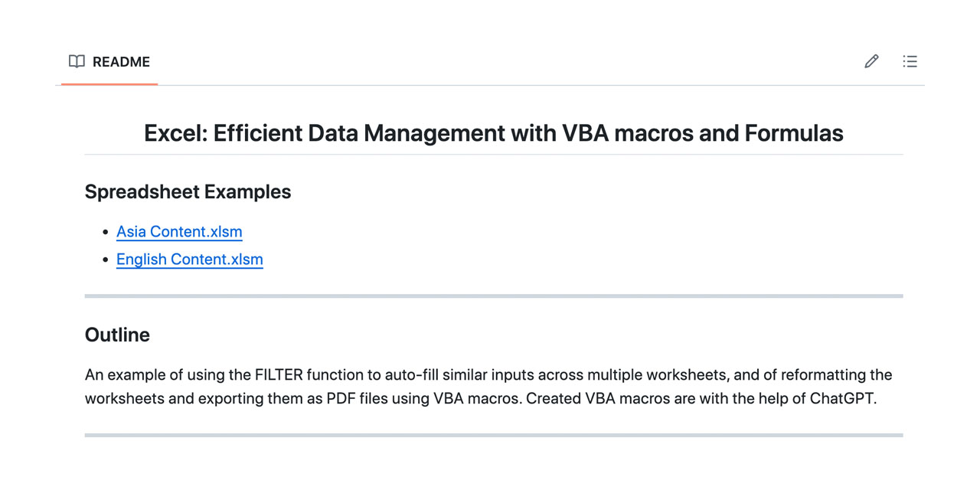The height and width of the screenshot is (490, 980).
Task: Click the bullet before English Content.xlsm
Action: [x=106, y=260]
